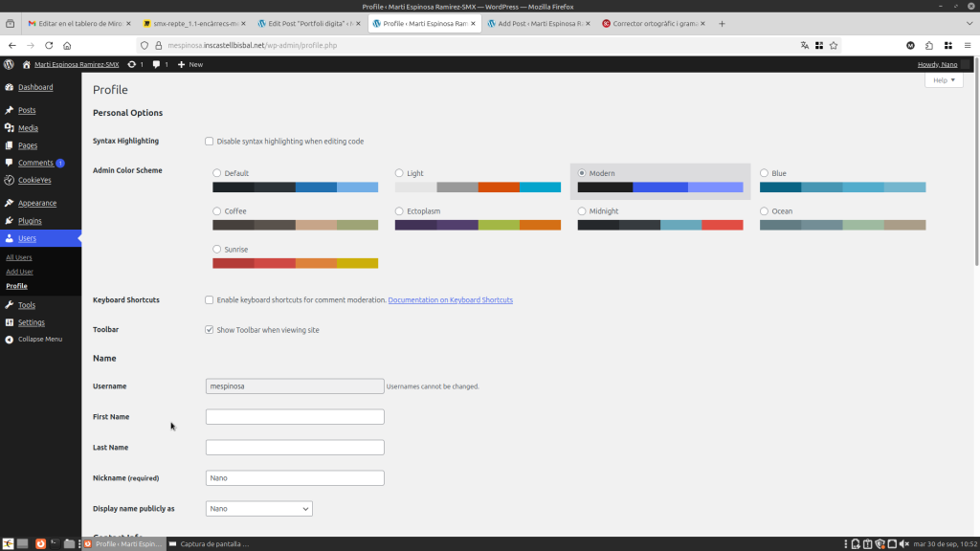Open Display name publicly as dropdown
The width and height of the screenshot is (980, 551).
point(258,509)
